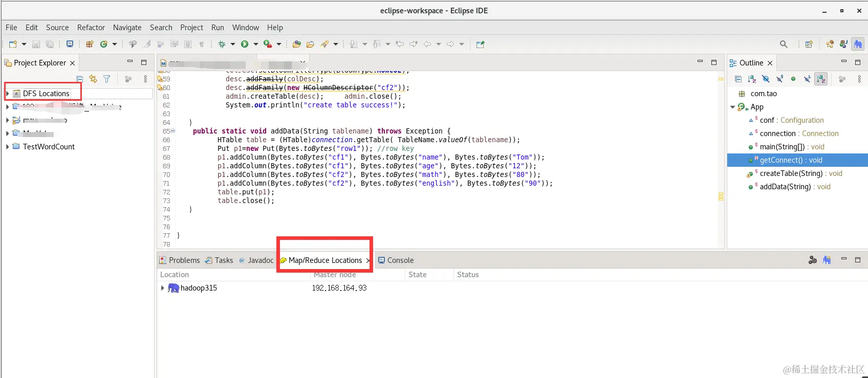Toggle the pressed alphabetical sort button in Outline

821,79
